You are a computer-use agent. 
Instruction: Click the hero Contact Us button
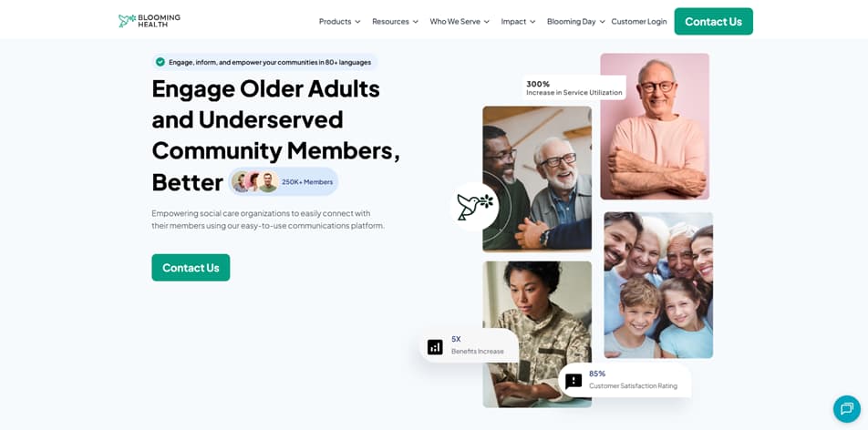[191, 268]
